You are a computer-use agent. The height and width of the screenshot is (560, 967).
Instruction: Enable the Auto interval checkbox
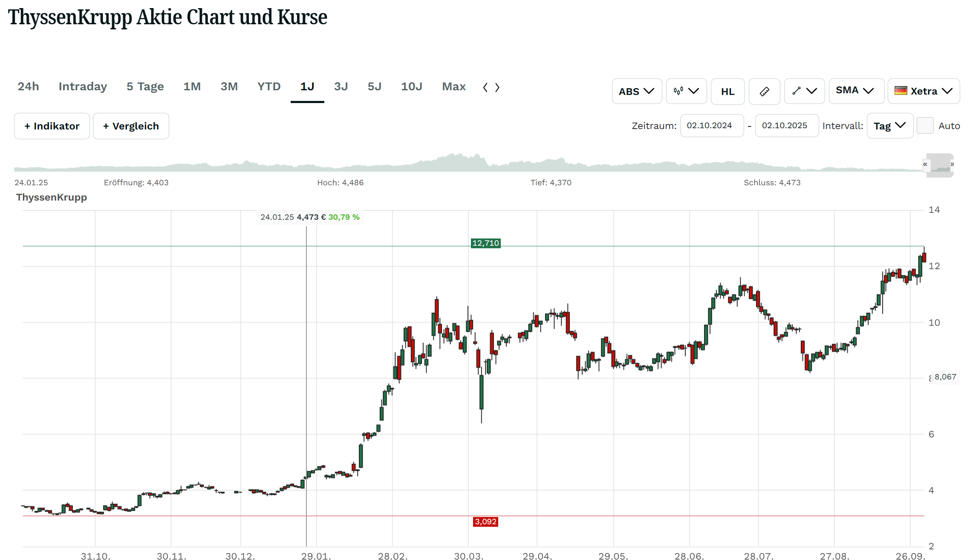925,126
